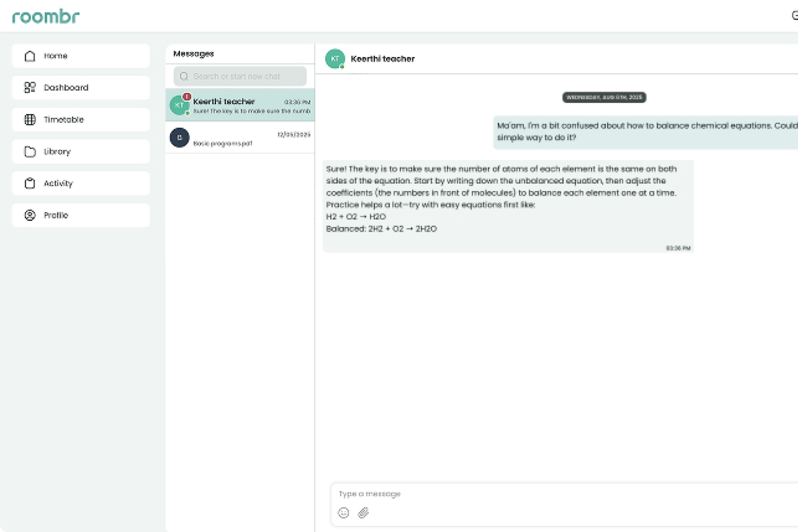Viewport: 798px width, 532px height.
Task: Click the timestamp under the teacher's reply
Action: point(678,248)
